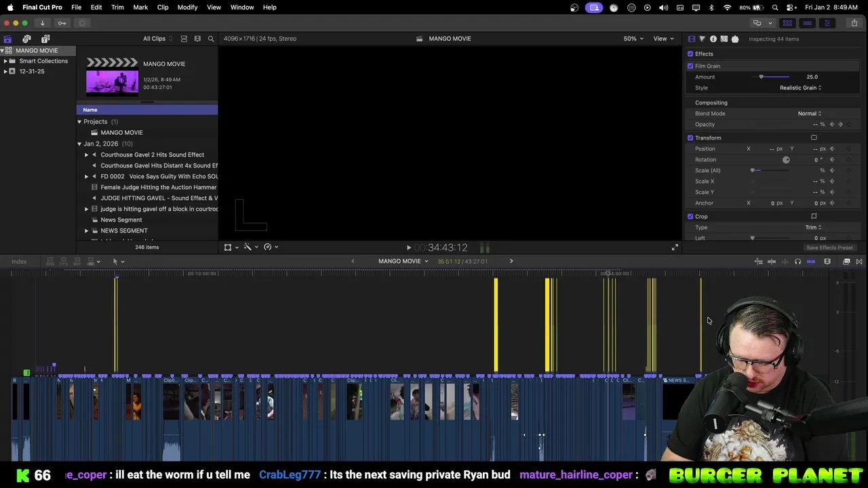
Task: Expand the Smart Collections folder
Action: 5,61
